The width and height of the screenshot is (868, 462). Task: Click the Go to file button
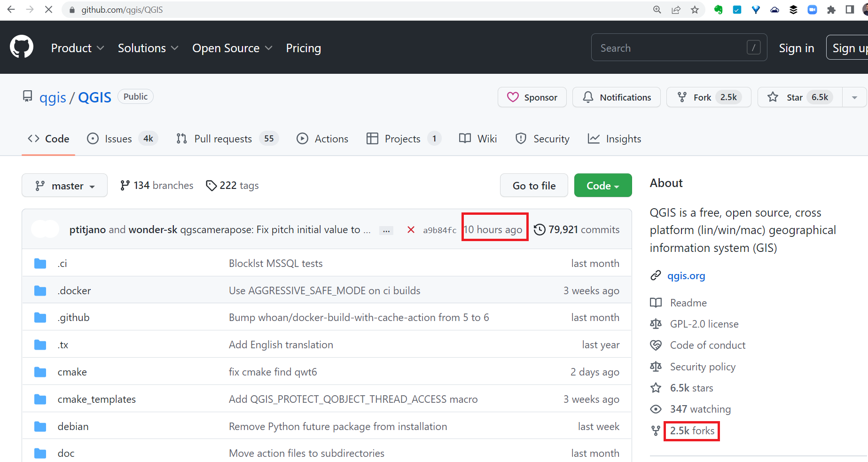click(534, 186)
